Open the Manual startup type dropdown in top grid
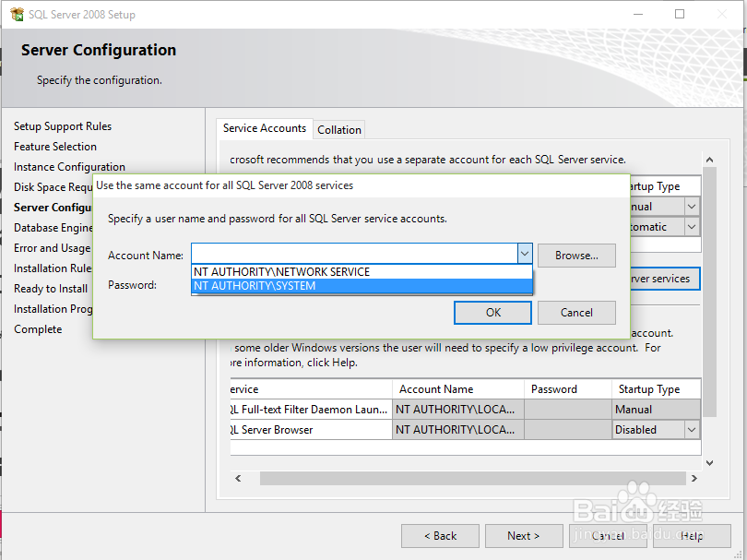Viewport: 747px width, 560px height. coord(692,207)
